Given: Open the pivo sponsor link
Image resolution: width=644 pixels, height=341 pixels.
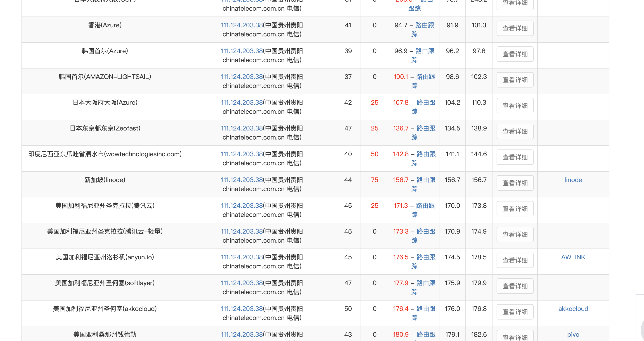Looking at the screenshot, I should tap(573, 334).
